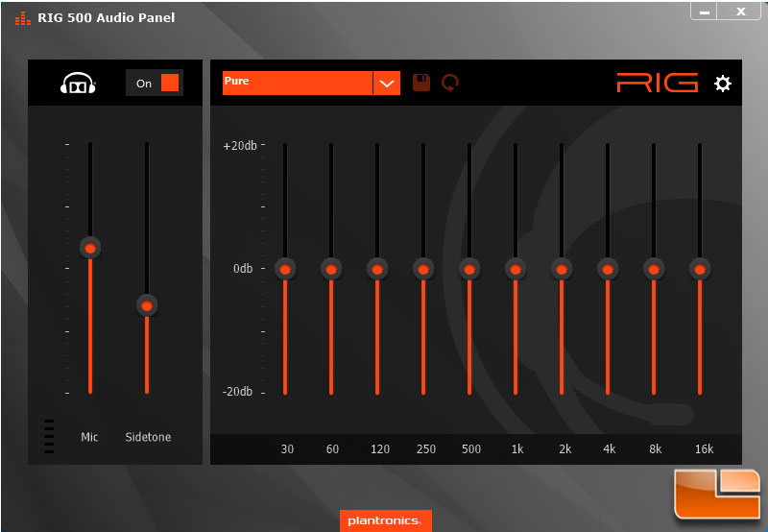Close the RIG 500 Audio Panel window

pyautogui.click(x=740, y=11)
